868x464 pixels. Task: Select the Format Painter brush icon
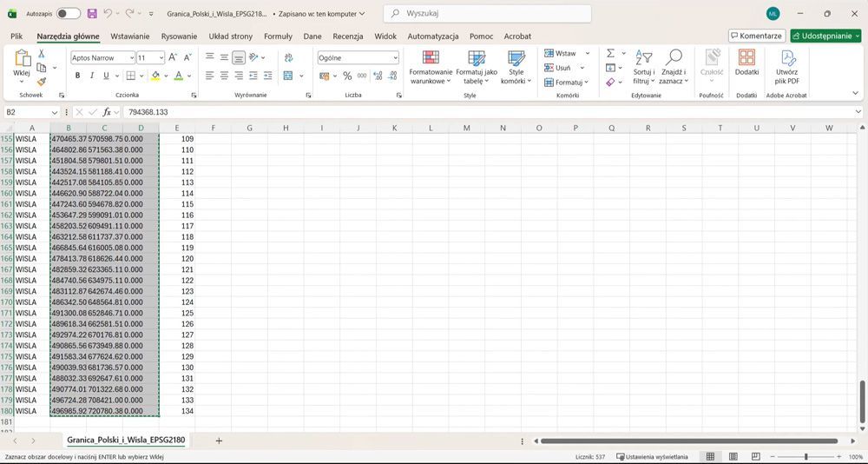coord(41,82)
